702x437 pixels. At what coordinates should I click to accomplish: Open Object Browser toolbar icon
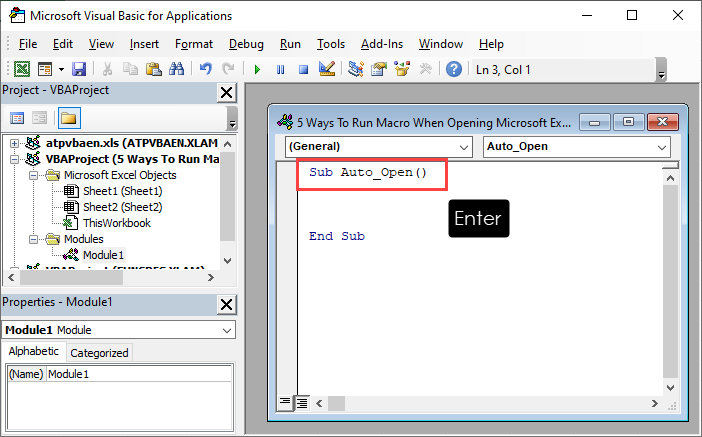click(x=402, y=69)
